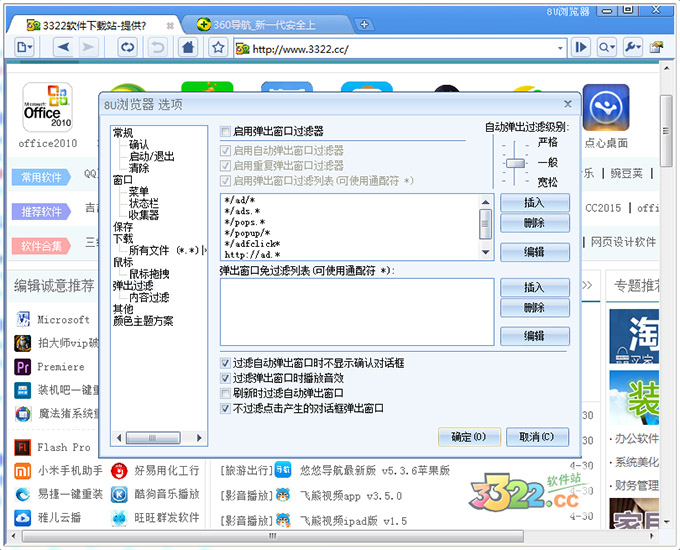
Task: Click 删除 beside filter list
Action: pyautogui.click(x=535, y=223)
